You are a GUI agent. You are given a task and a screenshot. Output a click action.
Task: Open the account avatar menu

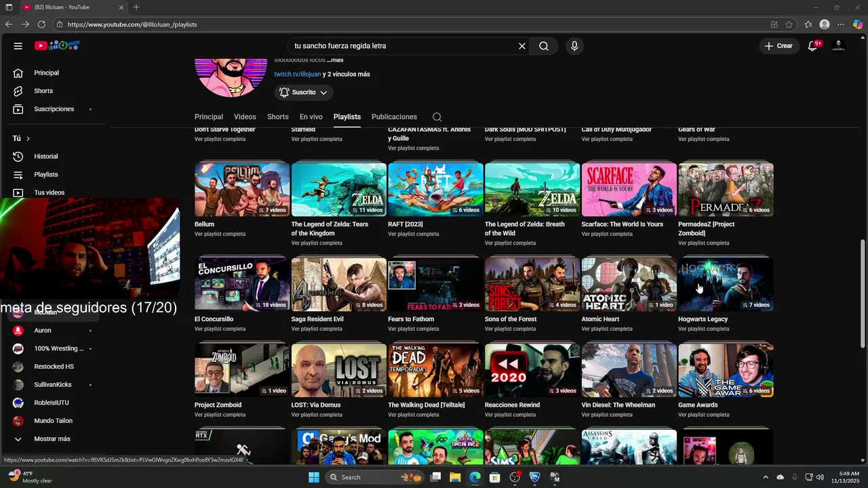(838, 46)
